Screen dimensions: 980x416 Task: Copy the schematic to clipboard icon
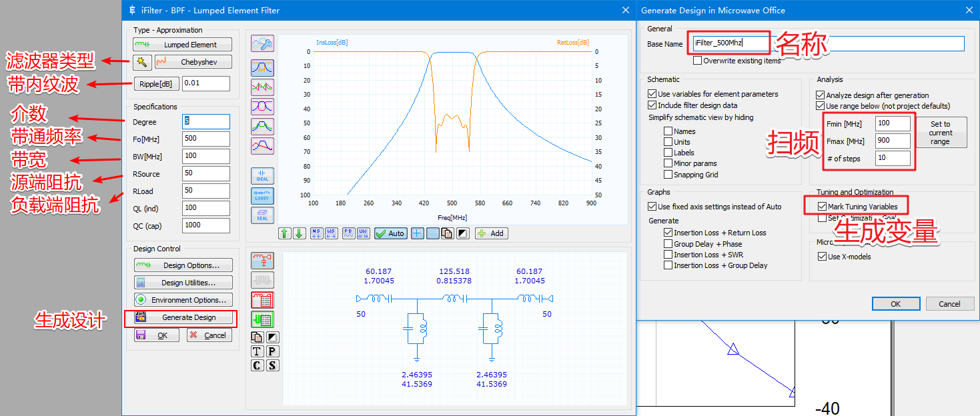point(257,337)
